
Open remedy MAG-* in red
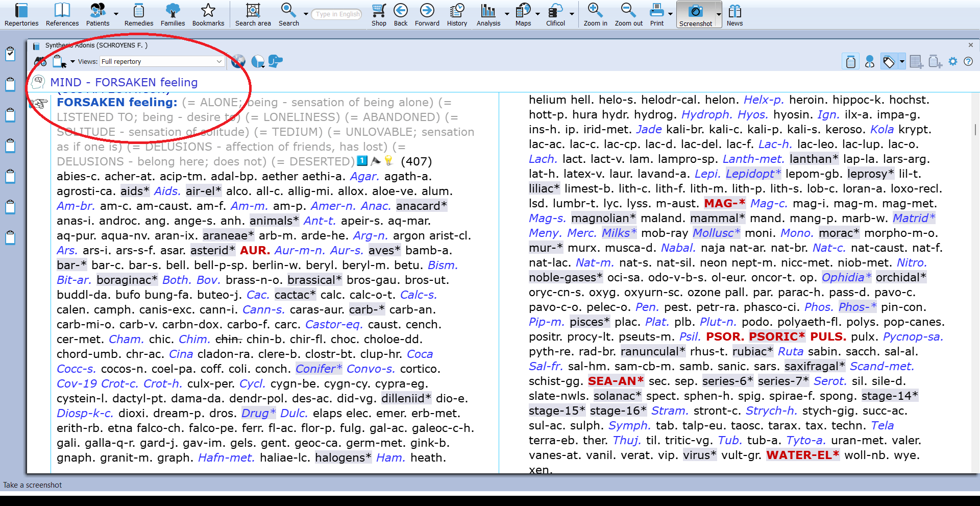[724, 203]
